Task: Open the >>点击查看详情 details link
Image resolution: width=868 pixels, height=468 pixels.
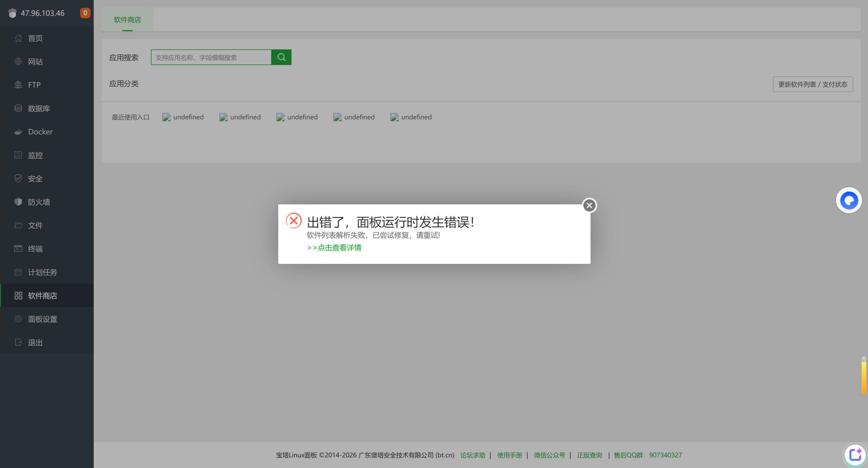Action: (x=334, y=248)
